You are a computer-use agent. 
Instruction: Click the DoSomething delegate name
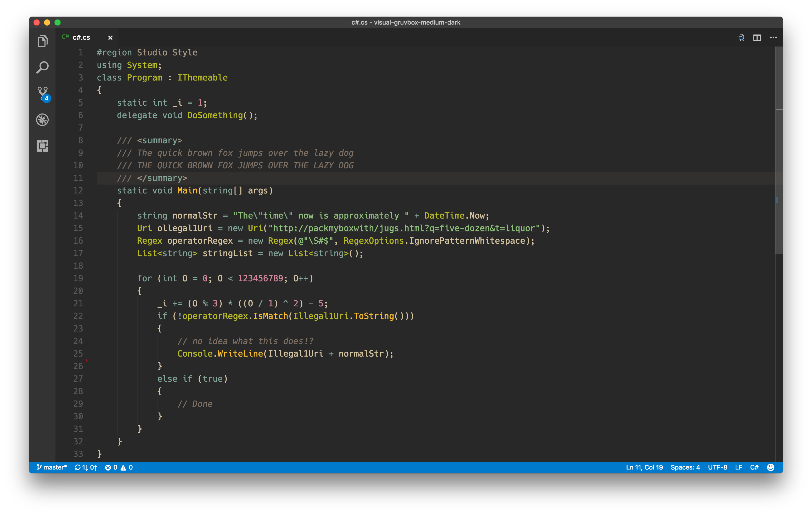coord(215,115)
